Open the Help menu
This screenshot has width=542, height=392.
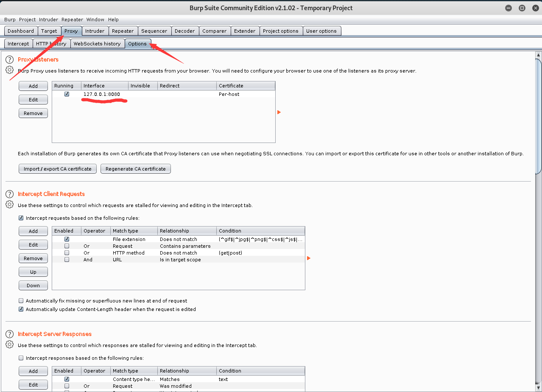pyautogui.click(x=113, y=20)
